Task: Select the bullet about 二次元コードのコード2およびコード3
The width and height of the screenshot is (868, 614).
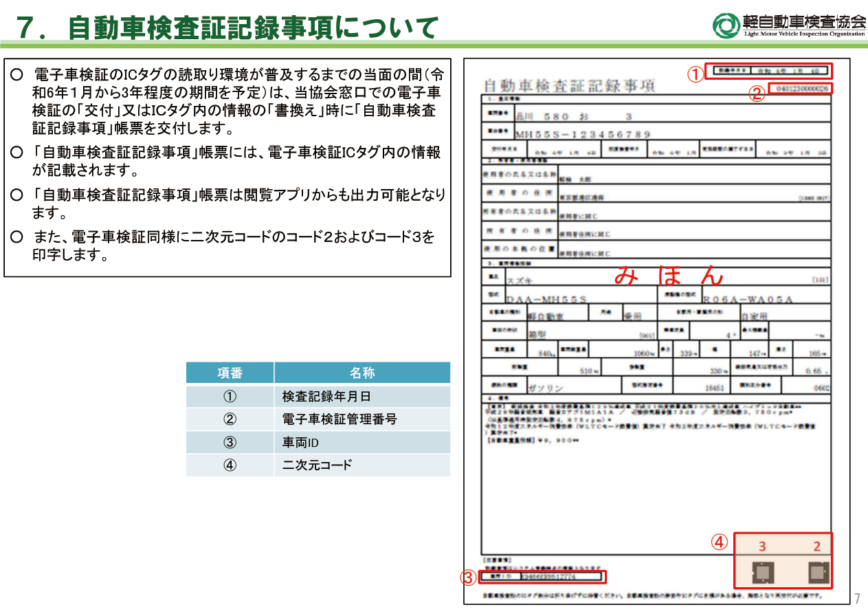Action: 223,246
